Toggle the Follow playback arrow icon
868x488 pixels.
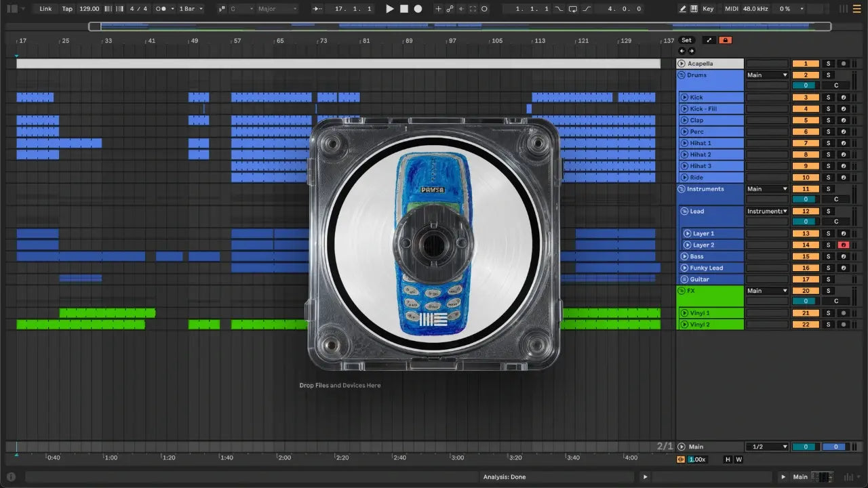click(317, 9)
